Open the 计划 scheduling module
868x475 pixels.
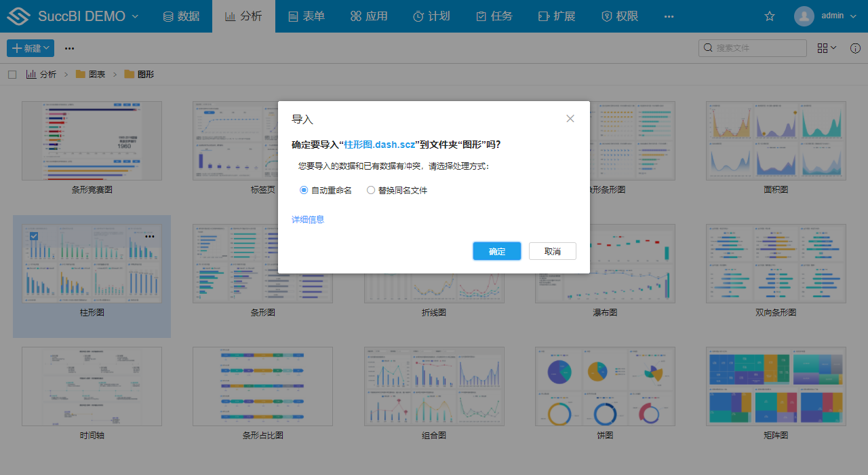431,16
